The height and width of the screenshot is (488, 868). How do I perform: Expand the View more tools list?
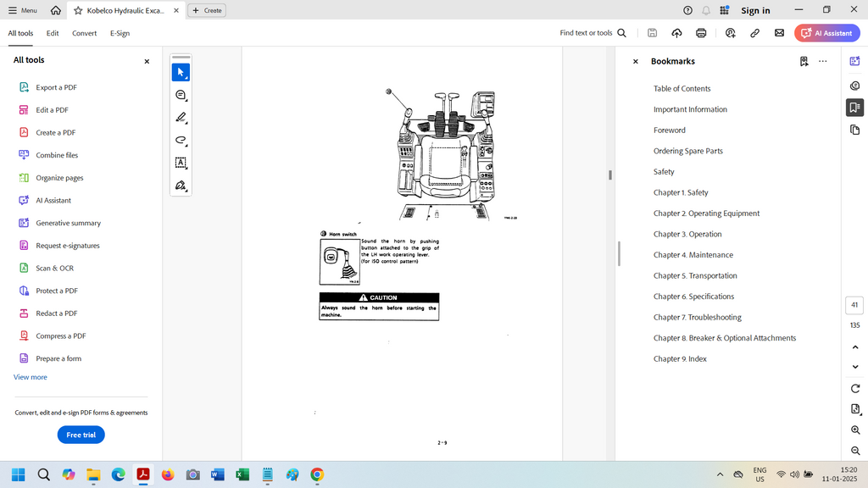tap(31, 377)
